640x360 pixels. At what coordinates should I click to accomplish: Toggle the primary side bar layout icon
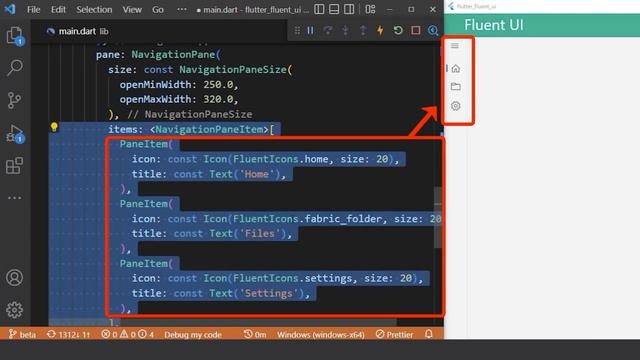coord(319,9)
